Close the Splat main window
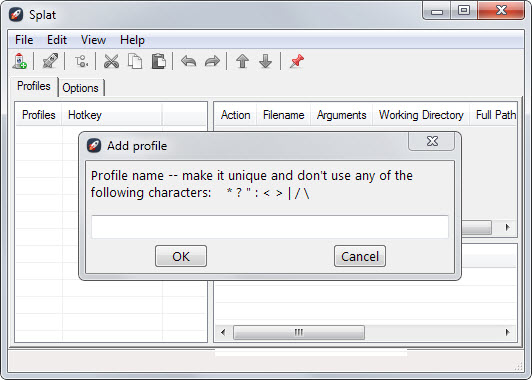The height and width of the screenshot is (380, 532). (501, 11)
